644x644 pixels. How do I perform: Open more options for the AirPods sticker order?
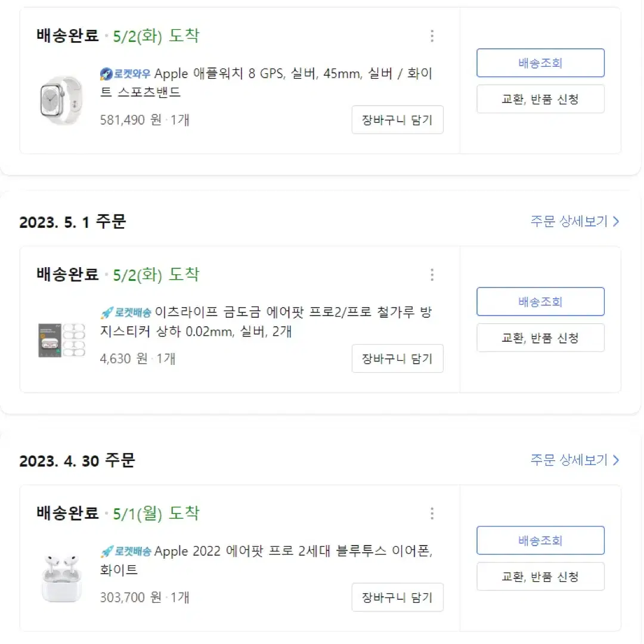[x=432, y=275]
